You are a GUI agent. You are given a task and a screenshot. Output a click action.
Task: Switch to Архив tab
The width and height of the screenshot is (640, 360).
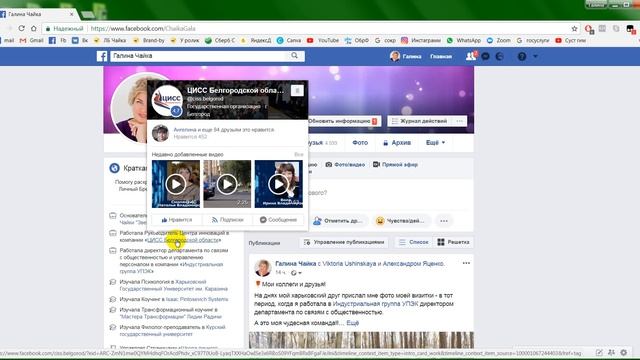point(397,142)
